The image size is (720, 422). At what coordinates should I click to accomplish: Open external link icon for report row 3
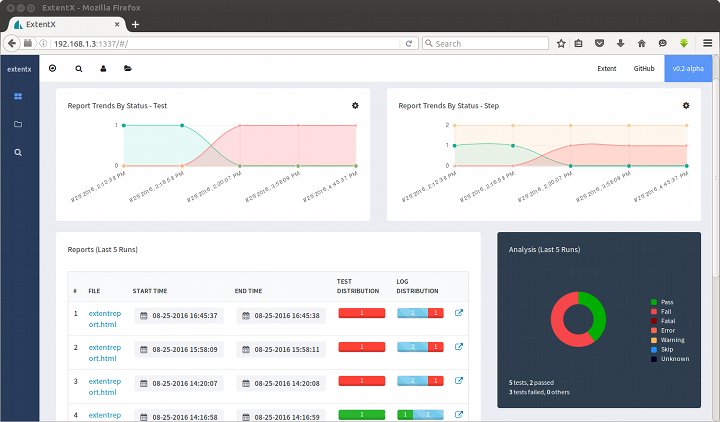coord(459,380)
